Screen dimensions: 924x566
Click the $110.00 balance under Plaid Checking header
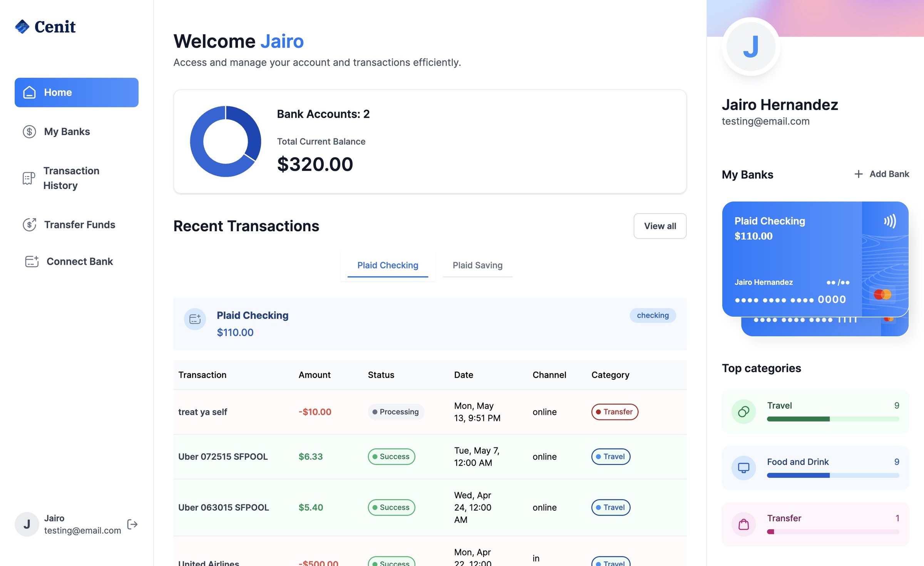235,332
